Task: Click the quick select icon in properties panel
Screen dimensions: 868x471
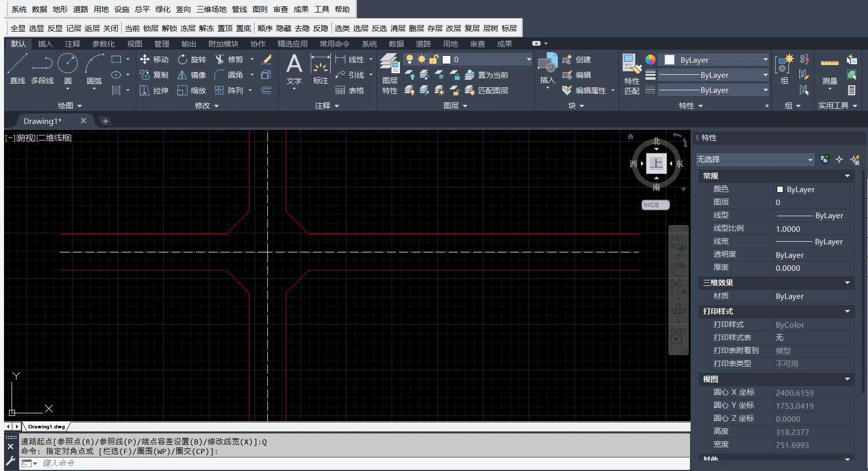Action: 855,159
